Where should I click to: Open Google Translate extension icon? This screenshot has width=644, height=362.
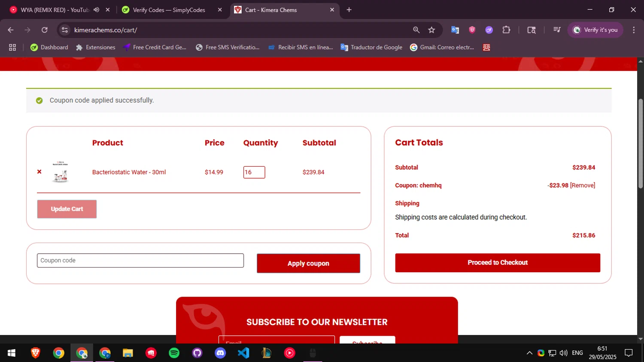(455, 30)
